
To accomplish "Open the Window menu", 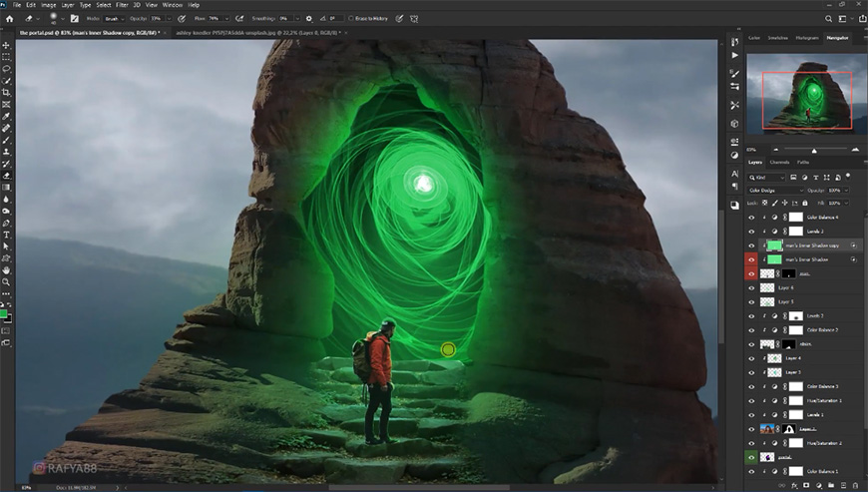I will 173,5.
